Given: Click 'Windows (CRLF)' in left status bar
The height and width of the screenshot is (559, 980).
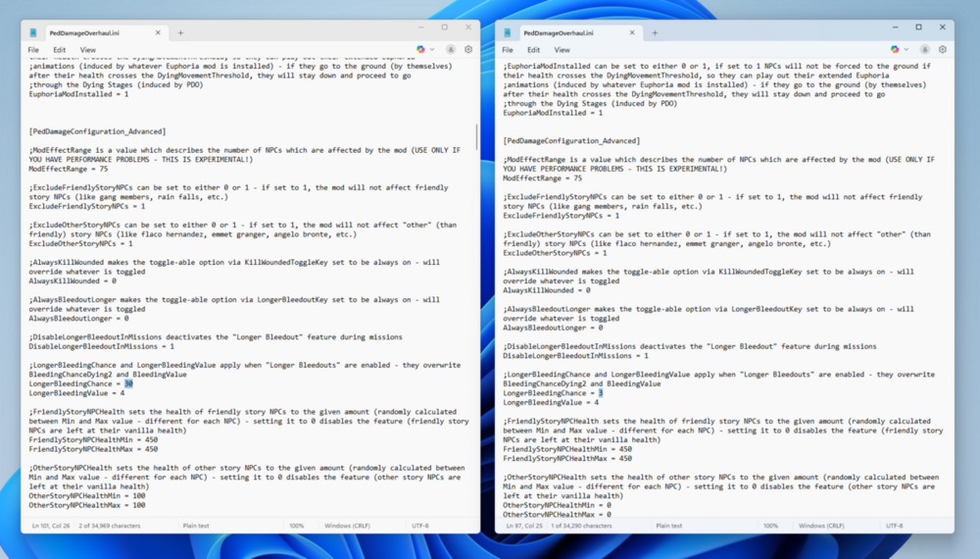Looking at the screenshot, I should [x=347, y=526].
